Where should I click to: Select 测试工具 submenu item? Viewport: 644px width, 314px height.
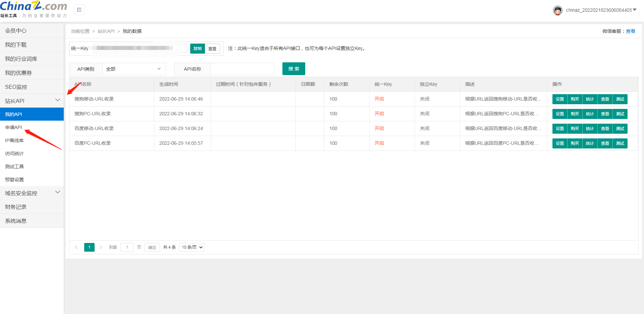point(32,167)
